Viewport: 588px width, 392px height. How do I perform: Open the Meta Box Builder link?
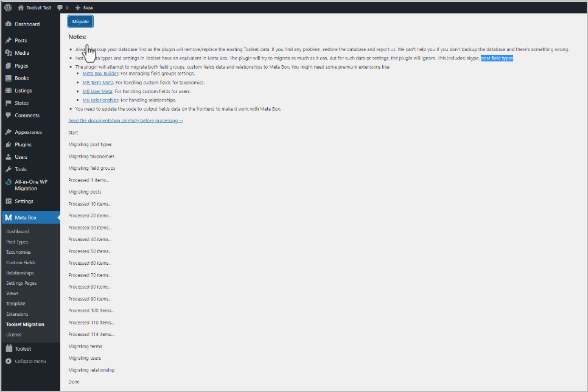(100, 74)
